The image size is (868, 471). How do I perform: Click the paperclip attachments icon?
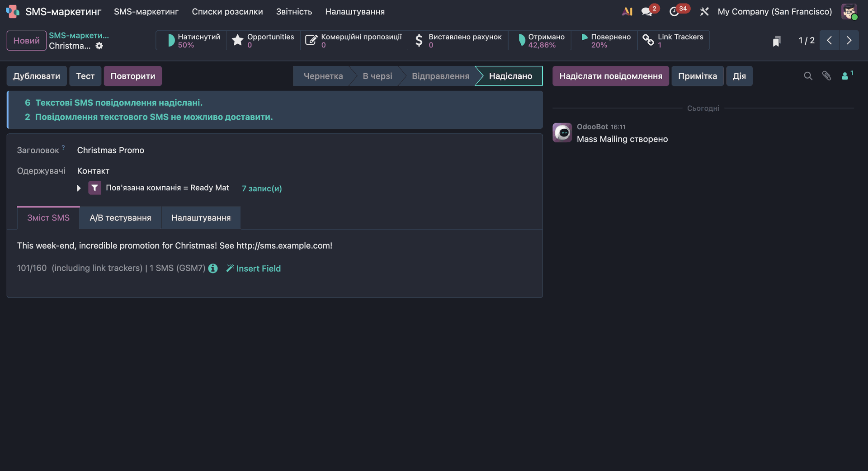pyautogui.click(x=826, y=76)
